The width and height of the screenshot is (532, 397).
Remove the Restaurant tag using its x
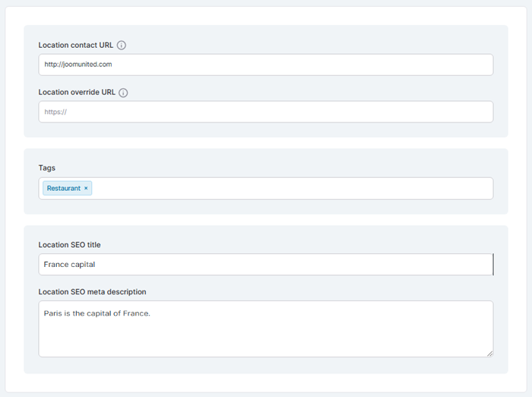click(86, 189)
